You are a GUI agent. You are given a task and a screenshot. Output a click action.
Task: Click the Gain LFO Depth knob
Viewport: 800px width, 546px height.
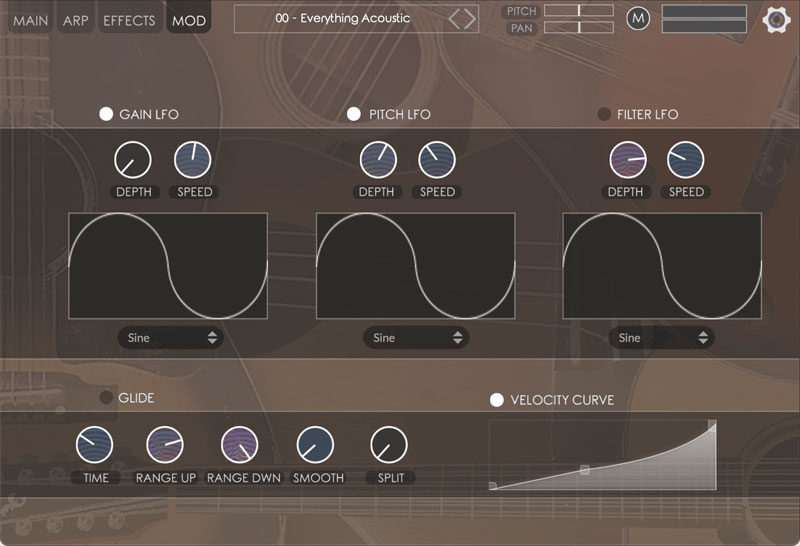(132, 159)
